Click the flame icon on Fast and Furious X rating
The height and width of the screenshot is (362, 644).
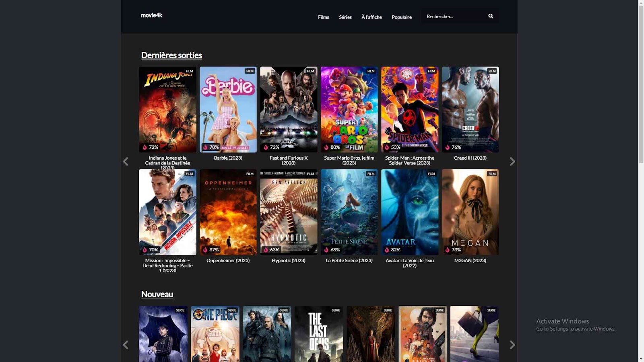point(266,147)
